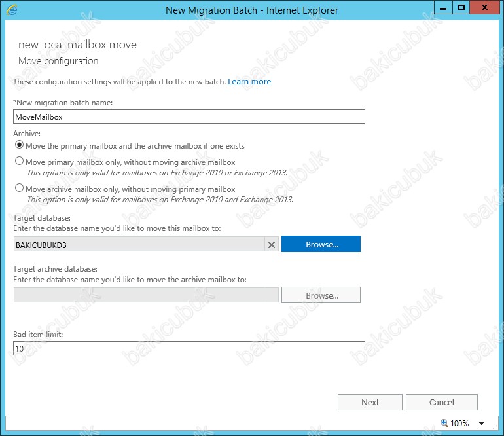Viewport: 504px width, 436px height.
Task: Click the Next button
Action: [x=370, y=402]
